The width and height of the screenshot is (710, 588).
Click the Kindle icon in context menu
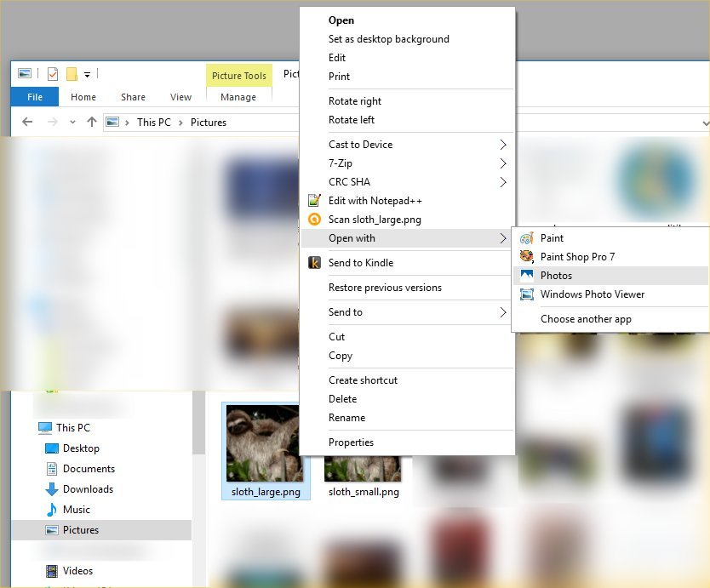click(x=314, y=263)
